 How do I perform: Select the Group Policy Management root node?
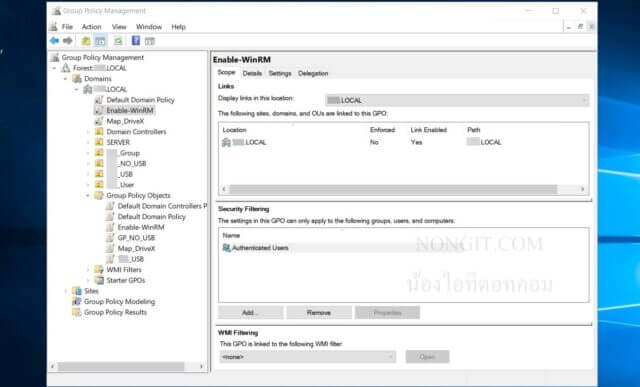coord(102,58)
